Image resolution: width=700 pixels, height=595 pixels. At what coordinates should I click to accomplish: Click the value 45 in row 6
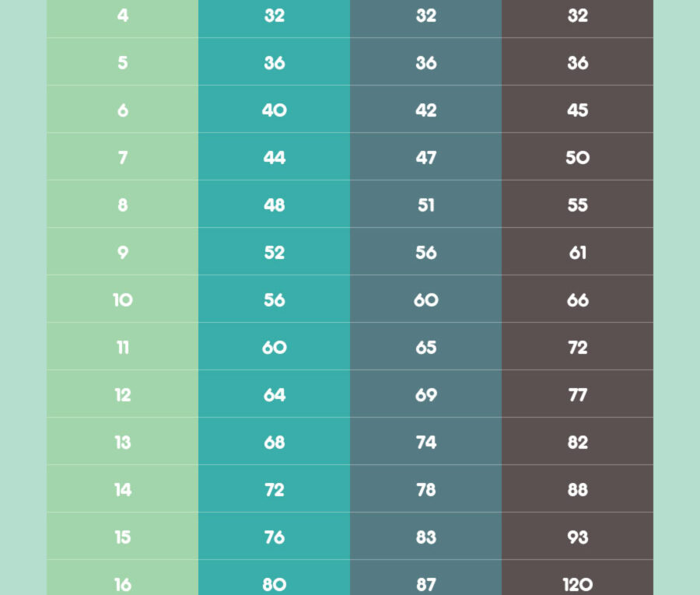(x=577, y=110)
